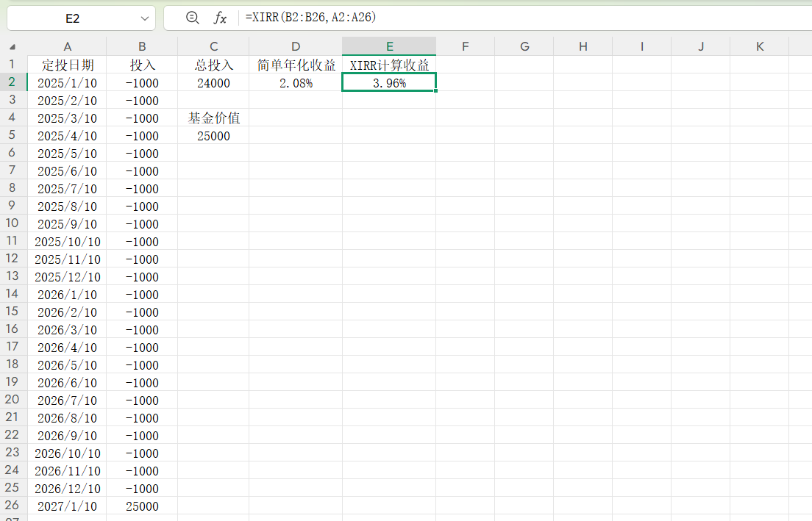
Task: Click the magnifier icon beside the formula bar
Action: (191, 18)
